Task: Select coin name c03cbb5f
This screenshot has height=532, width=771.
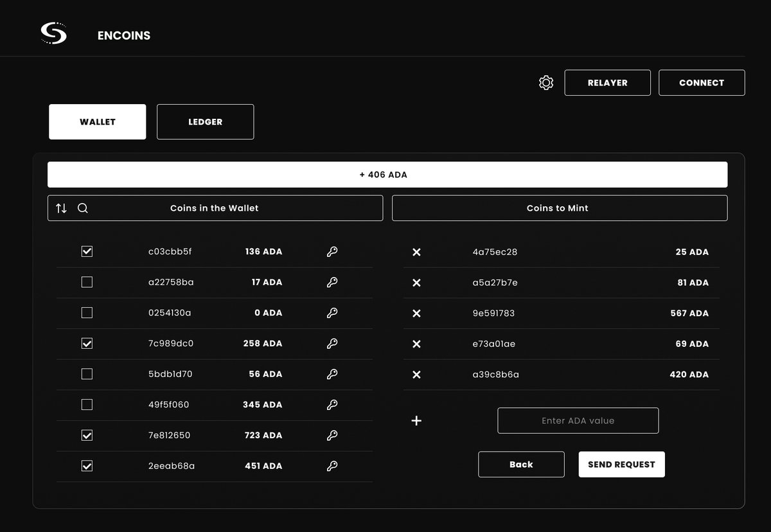Action: coord(170,252)
